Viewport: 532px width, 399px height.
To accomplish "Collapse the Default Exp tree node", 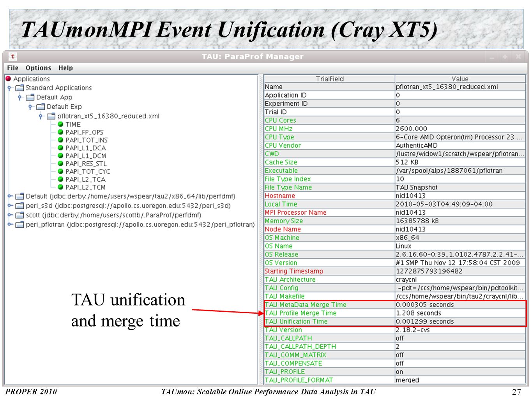I will click(x=30, y=107).
